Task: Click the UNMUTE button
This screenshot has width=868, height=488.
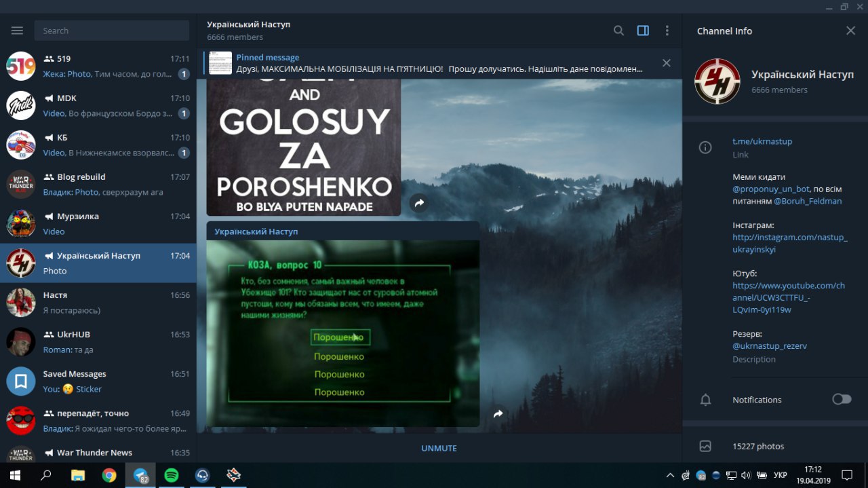Action: pos(439,448)
